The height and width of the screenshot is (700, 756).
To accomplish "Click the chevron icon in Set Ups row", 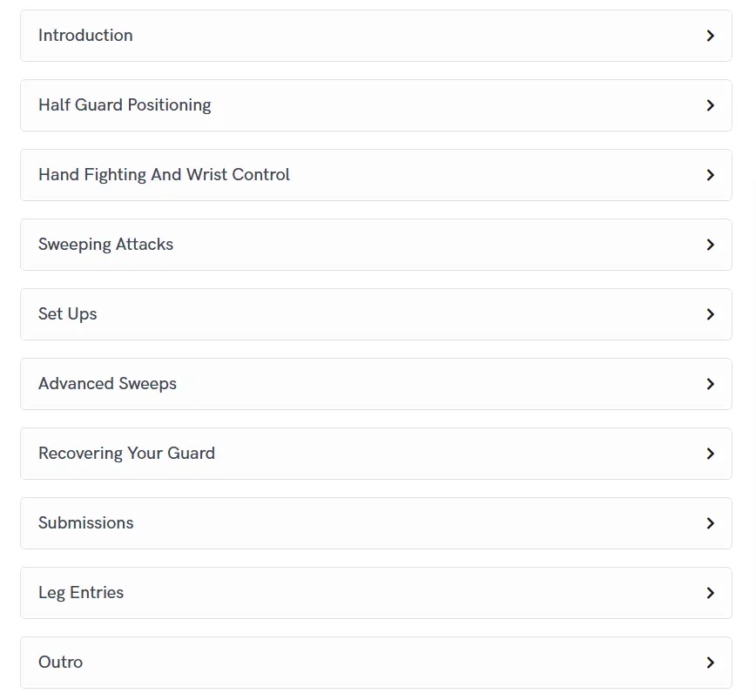I will pyautogui.click(x=711, y=314).
